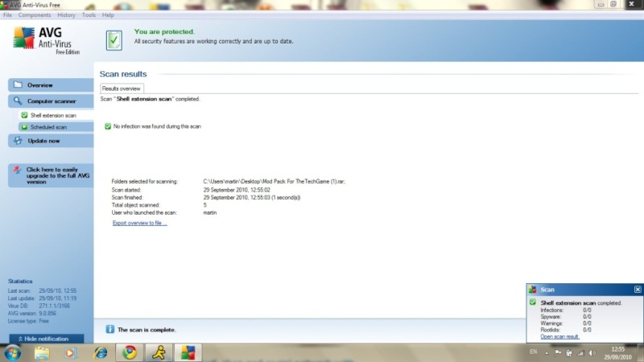This screenshot has width=644, height=362.
Task: Click the Scheduled scan green icon
Action: 24,127
